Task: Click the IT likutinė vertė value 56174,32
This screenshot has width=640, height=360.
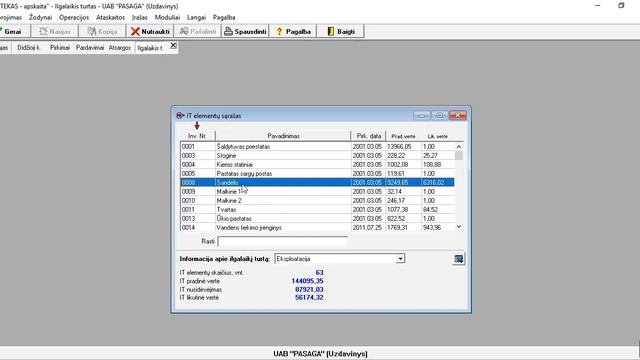Action: 309,298
